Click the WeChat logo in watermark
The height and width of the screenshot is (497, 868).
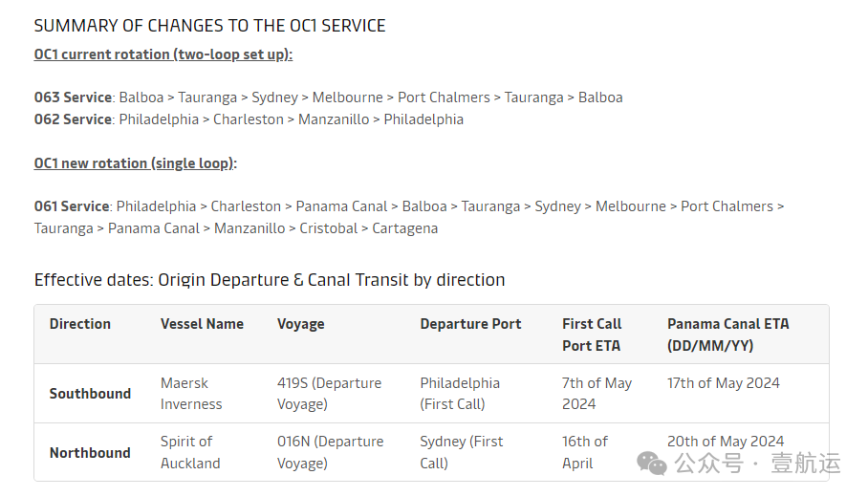652,463
